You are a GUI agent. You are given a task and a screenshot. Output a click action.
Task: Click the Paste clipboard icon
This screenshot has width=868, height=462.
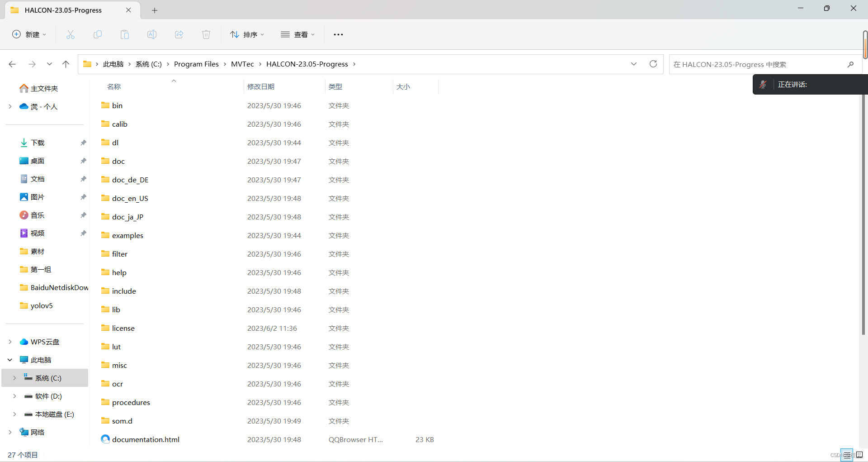point(125,34)
